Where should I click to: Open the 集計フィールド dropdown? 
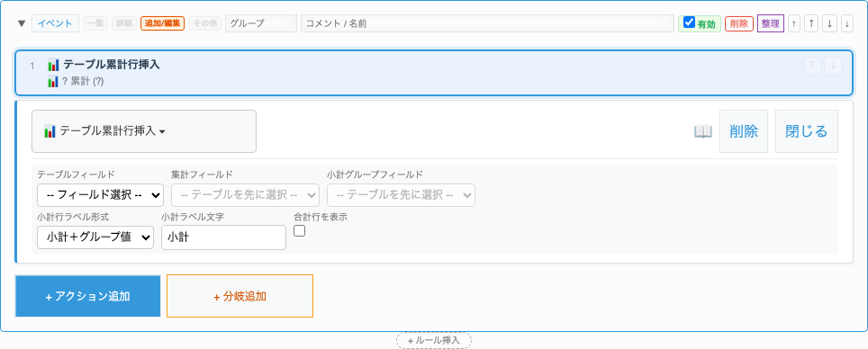245,194
